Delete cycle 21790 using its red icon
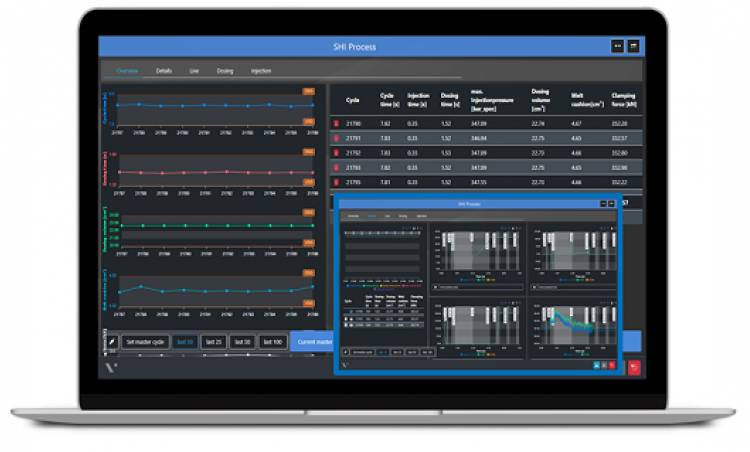Viewport: 750px width, 452px height. point(335,123)
